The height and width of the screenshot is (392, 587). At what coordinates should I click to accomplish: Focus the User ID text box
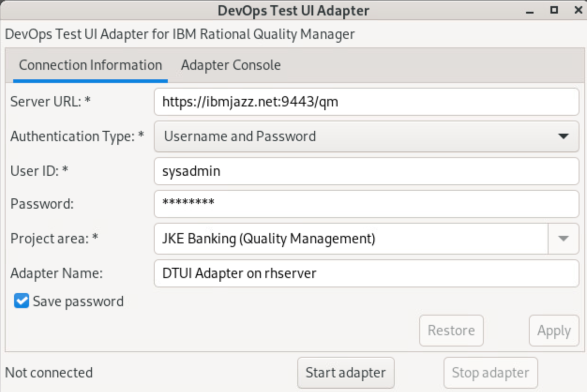click(366, 172)
